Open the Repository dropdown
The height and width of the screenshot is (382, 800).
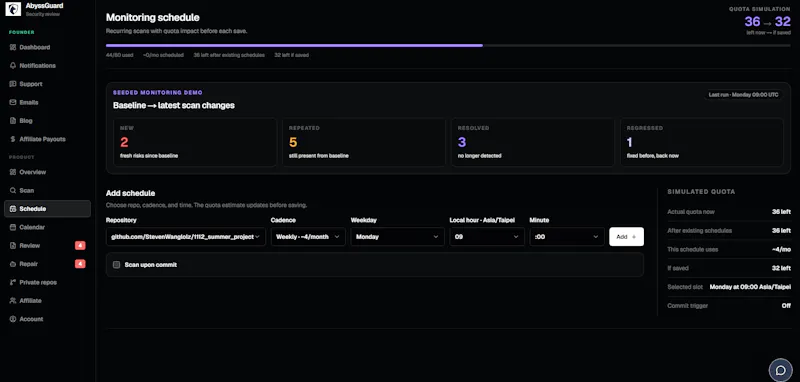(x=186, y=237)
